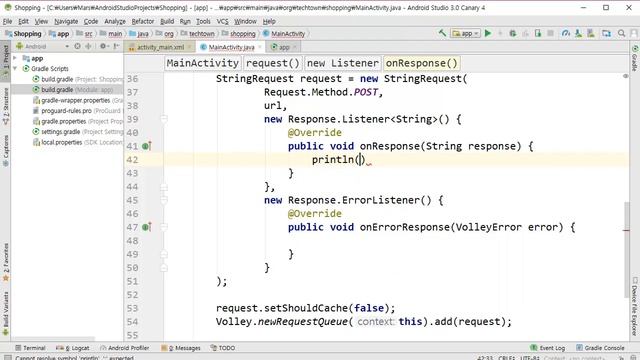Screen dimensions: 640x360
Task: Click onResponse() in editor breadcrumb
Action: coord(422,63)
